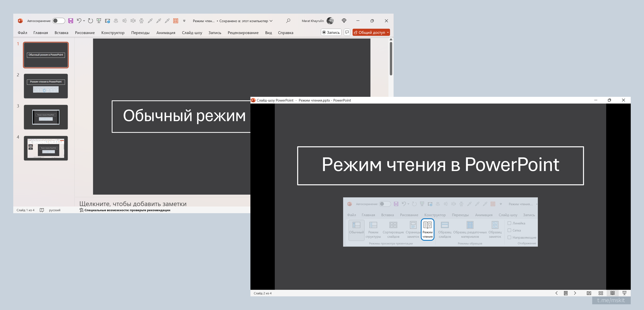Screen dimensions: 644x310
Task: Open the Файл tab
Action: 22,33
